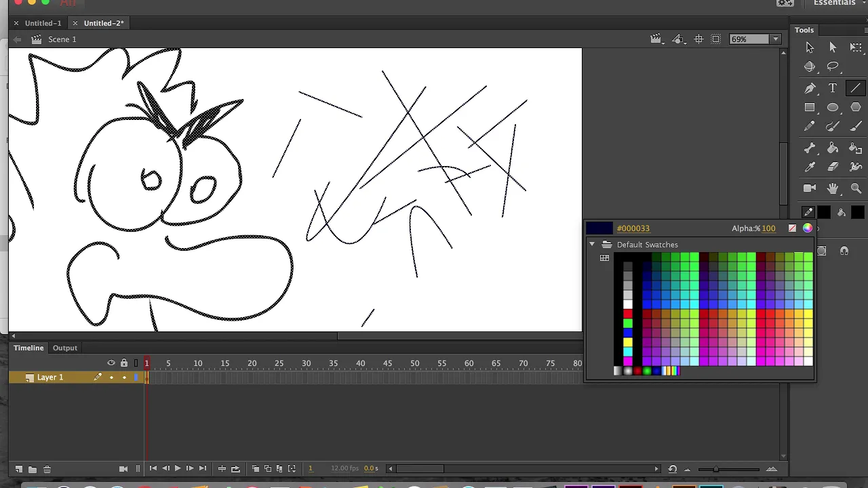
Task: Click the stroke color black swatch
Action: pyautogui.click(x=823, y=213)
